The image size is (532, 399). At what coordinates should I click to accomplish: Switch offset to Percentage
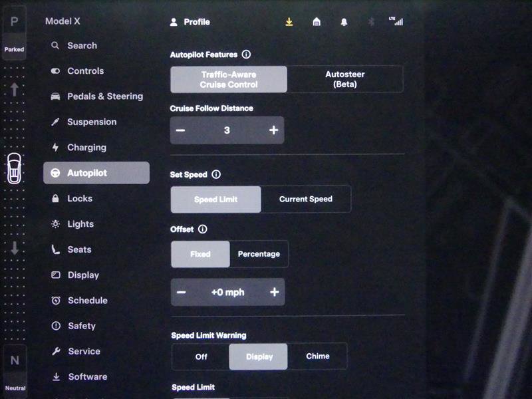click(259, 254)
